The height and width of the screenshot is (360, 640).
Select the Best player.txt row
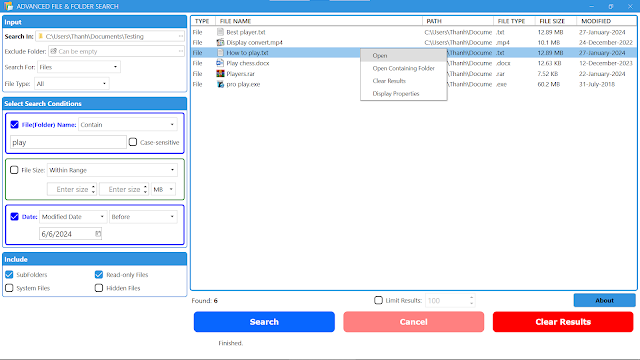click(413, 32)
